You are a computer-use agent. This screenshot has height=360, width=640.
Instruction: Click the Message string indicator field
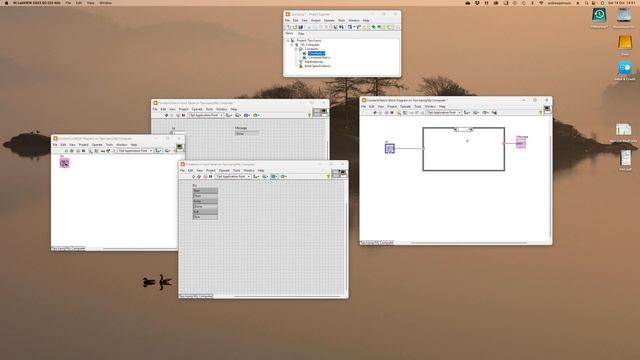pyautogui.click(x=247, y=133)
